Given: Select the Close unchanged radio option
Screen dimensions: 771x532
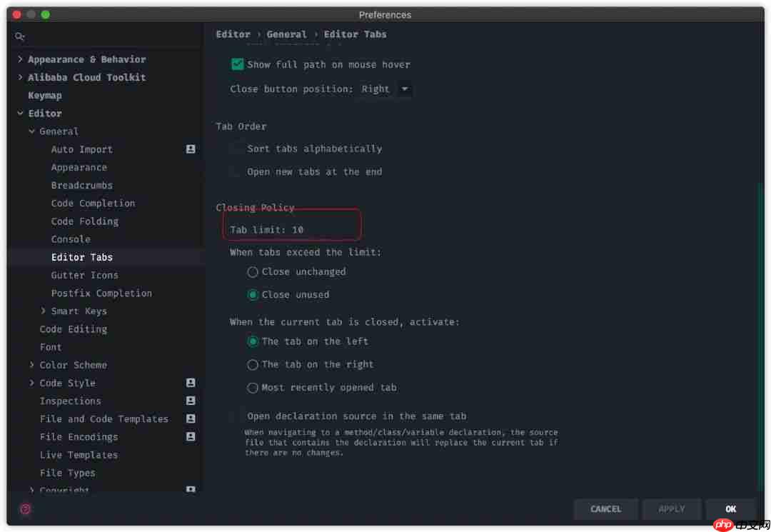Looking at the screenshot, I should click(x=253, y=272).
